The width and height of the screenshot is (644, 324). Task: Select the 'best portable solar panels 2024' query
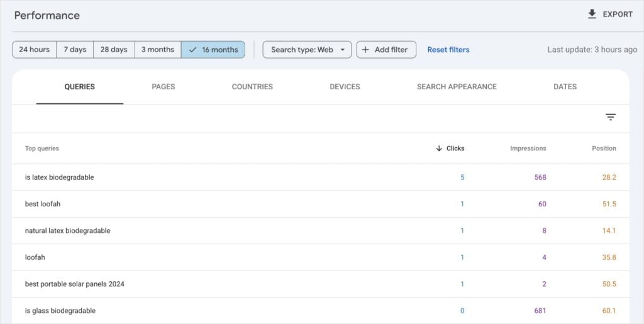pos(75,284)
